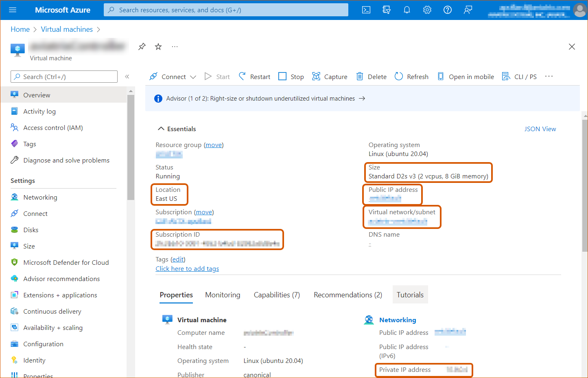Click the feedback megaphone icon
588x378 pixels.
tap(468, 9)
